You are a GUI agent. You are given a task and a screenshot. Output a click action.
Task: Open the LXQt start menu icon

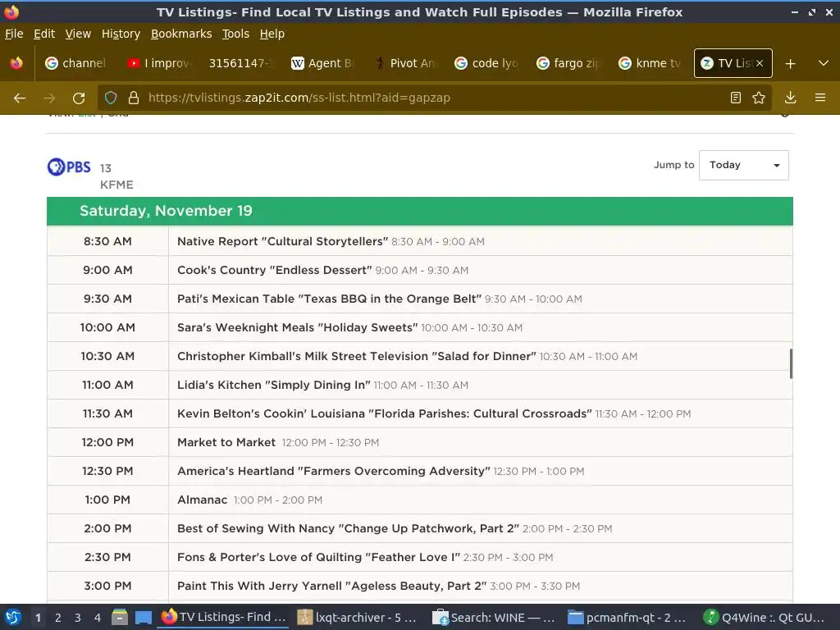tap(13, 617)
